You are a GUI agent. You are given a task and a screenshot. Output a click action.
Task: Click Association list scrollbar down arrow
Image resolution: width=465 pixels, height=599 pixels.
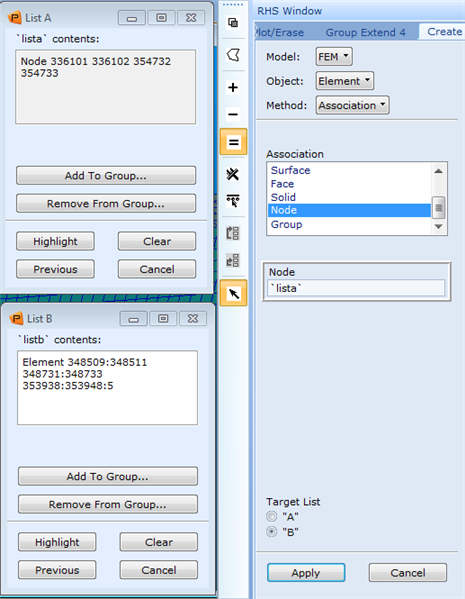pos(439,227)
